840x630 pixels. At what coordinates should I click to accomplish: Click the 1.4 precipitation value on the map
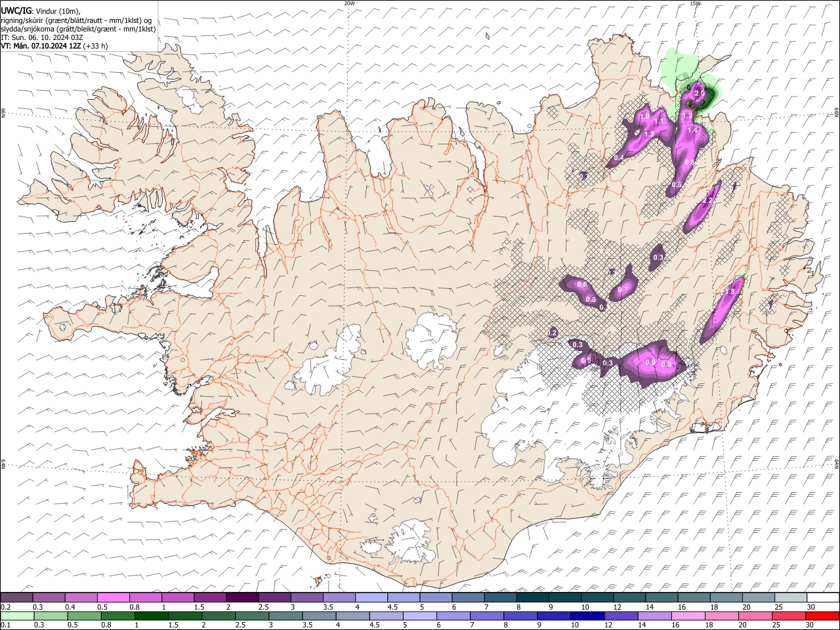pyautogui.click(x=692, y=131)
